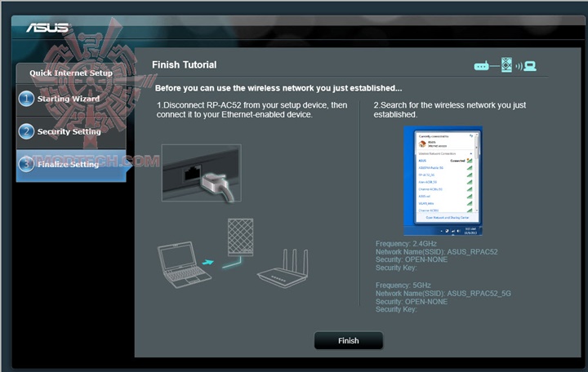Viewport: 588px width, 372px height.
Task: Click the 'Frequency: 2.4GHz' text
Action: point(406,243)
